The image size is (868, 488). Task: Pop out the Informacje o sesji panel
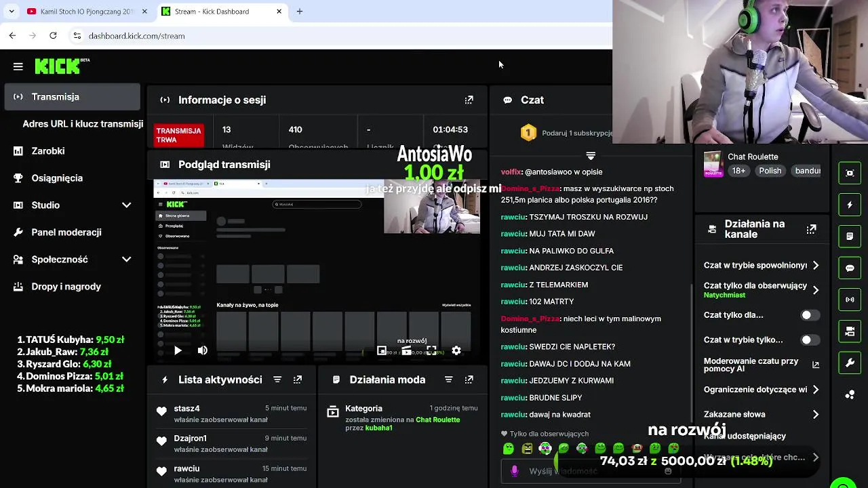(469, 100)
